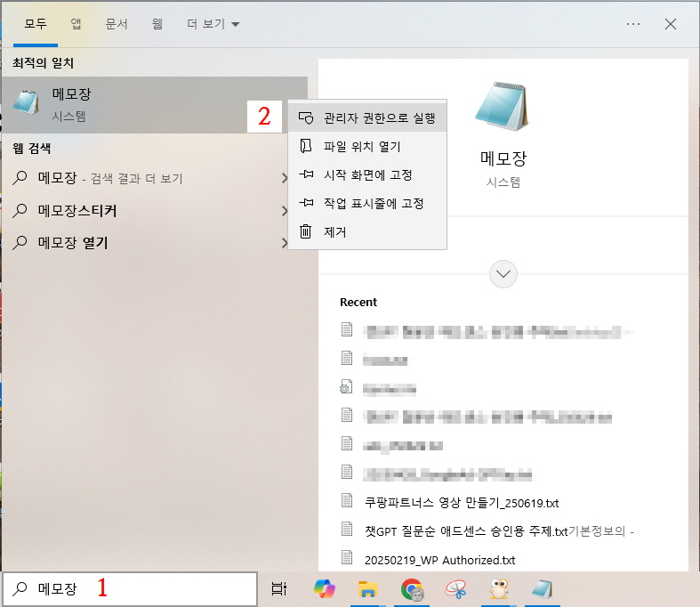This screenshot has width=700, height=607.
Task: Click document icon of 20250219_WP Authorized.txt
Action: (x=347, y=557)
